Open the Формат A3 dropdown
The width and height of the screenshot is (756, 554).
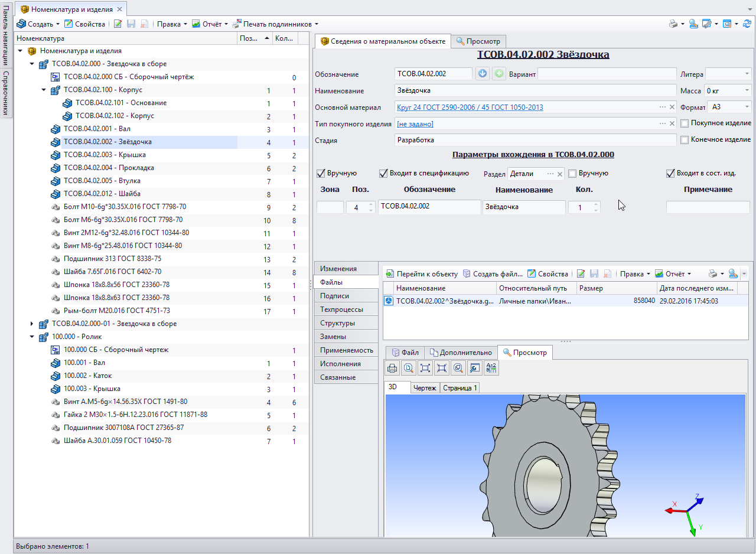coord(747,107)
